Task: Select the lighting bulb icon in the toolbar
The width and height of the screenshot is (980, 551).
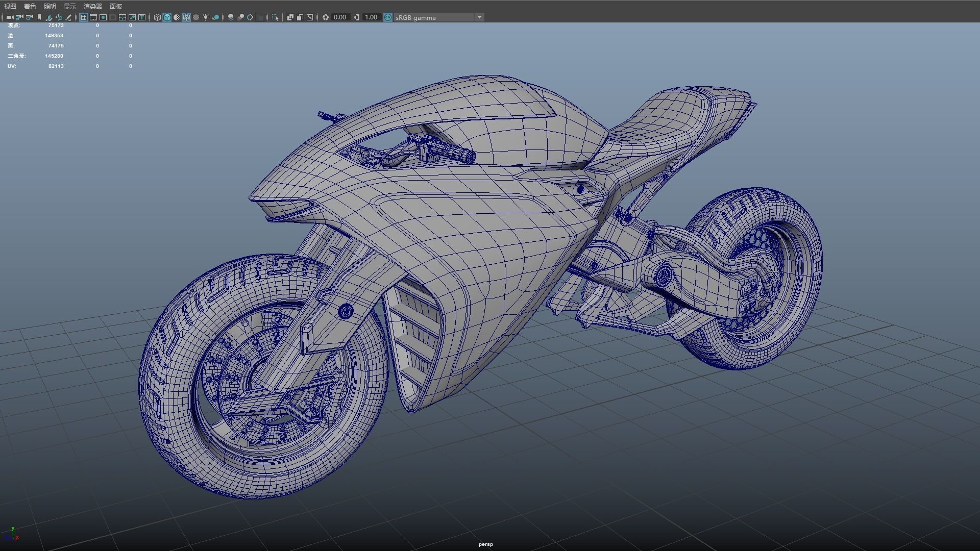Action: [206, 17]
